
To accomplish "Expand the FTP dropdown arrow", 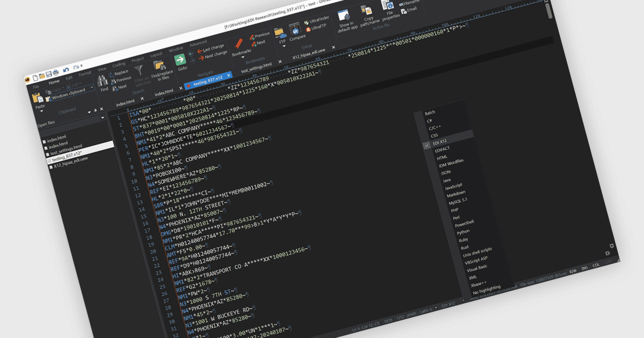I will [283, 46].
